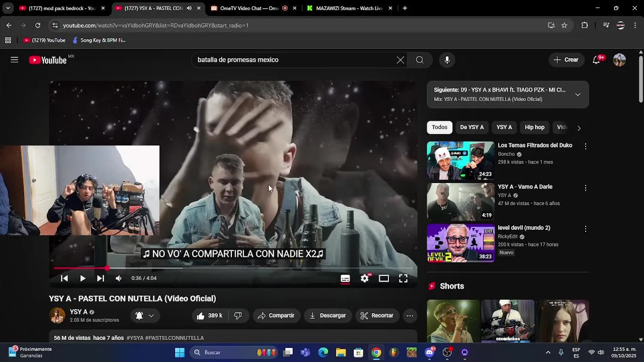Switch to the MAZAWIZI Stream tab

click(x=349, y=8)
